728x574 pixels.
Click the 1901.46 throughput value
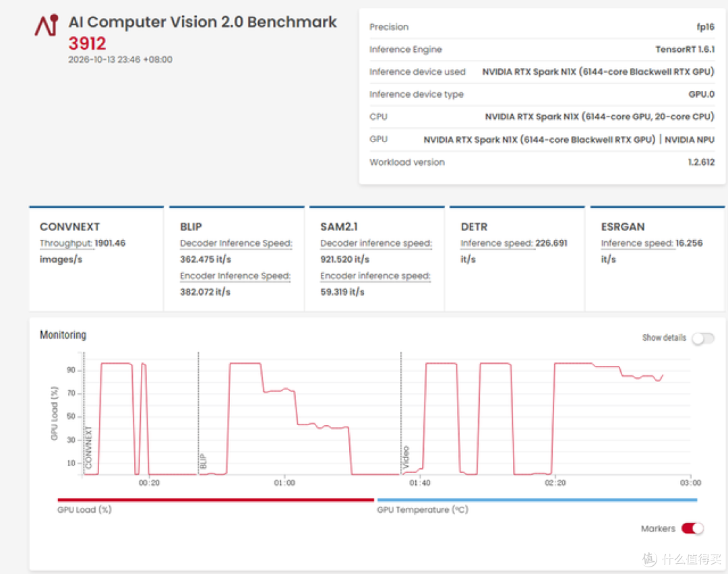click(x=110, y=243)
